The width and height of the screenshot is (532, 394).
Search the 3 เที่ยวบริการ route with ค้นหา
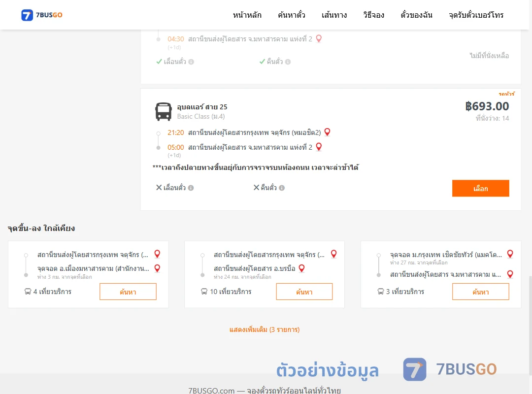481,292
